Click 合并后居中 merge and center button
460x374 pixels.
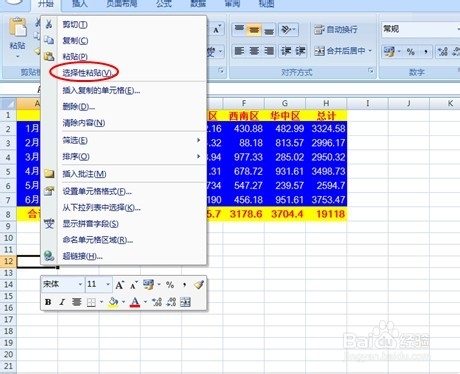pyautogui.click(x=339, y=51)
